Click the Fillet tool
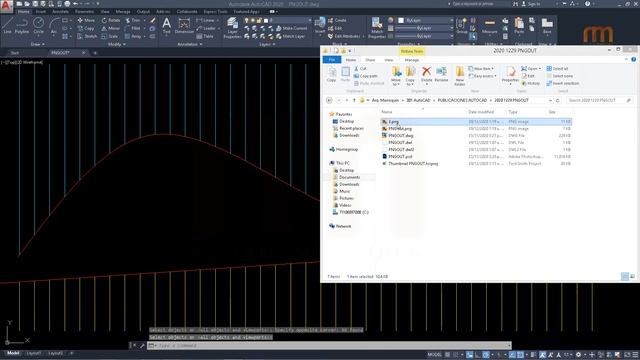640x360 pixels. tap(133, 28)
